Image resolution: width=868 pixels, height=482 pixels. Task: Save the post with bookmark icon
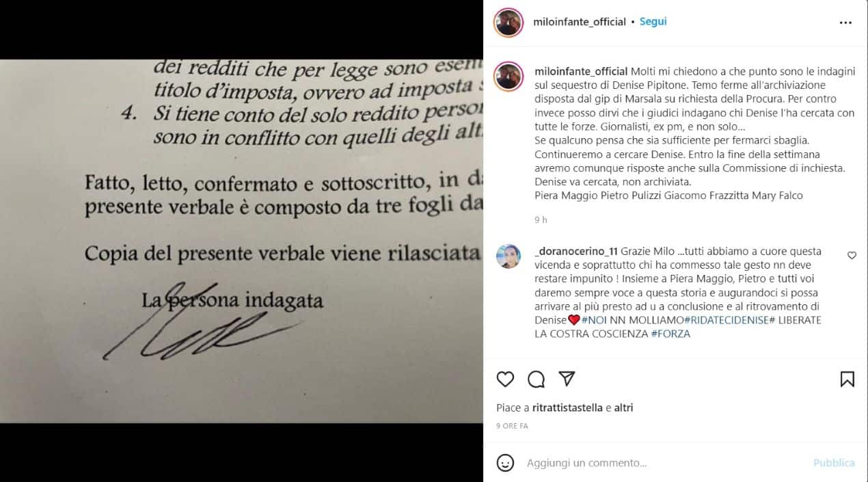pos(847,379)
